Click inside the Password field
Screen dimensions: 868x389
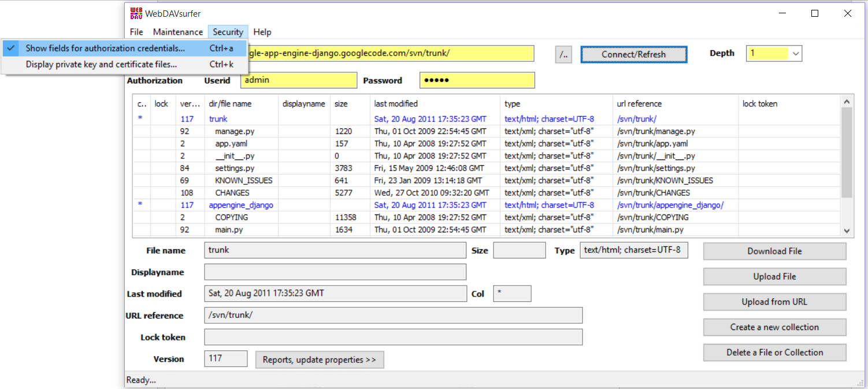tap(477, 80)
